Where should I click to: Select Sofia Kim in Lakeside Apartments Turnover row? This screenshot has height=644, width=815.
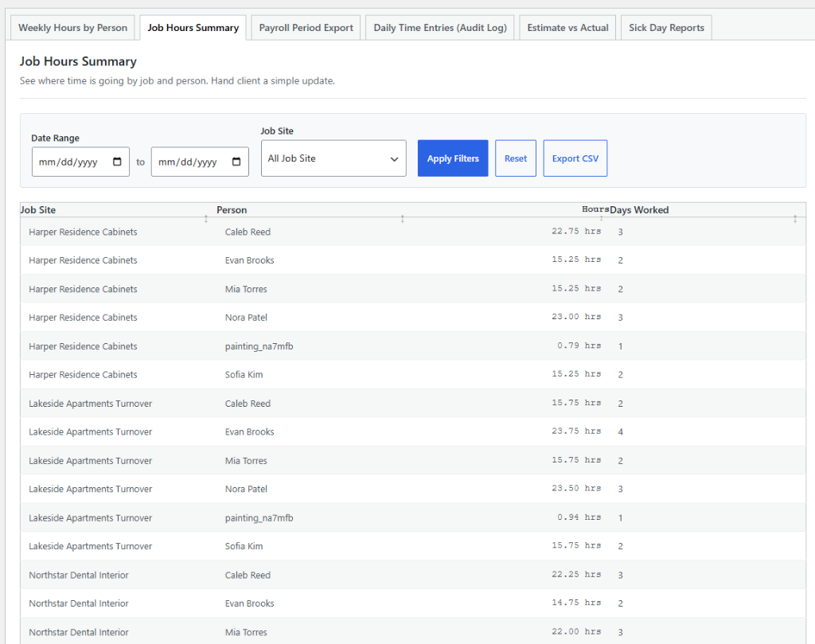[244, 546]
